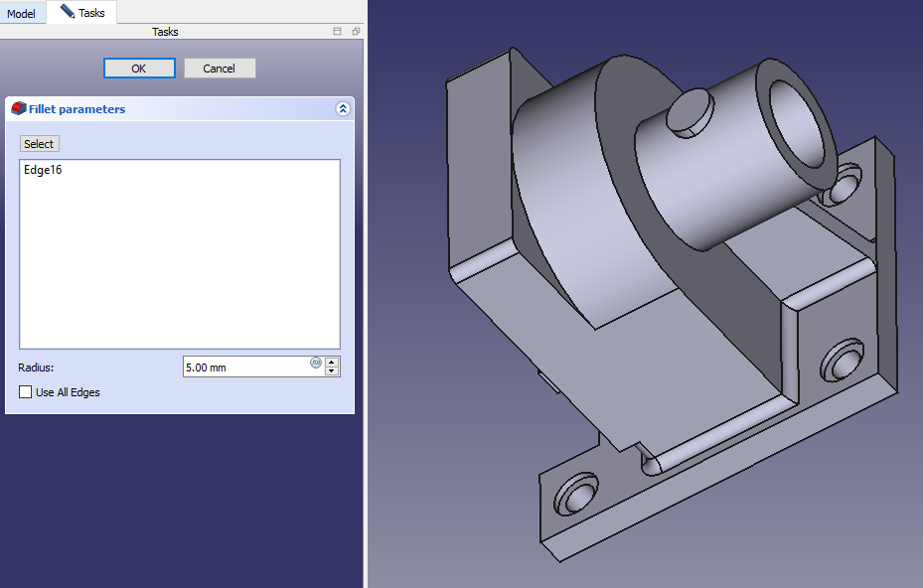
Task: Click the Fillet parameters title text
Action: [x=77, y=109]
